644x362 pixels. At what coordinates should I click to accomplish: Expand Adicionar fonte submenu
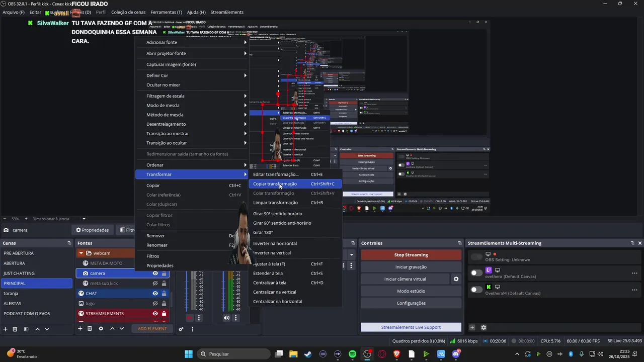[192, 42]
